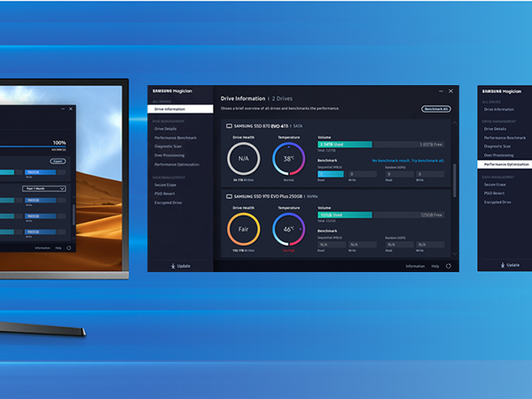
Task: Click the Update download icon in right window
Action: tap(503, 265)
